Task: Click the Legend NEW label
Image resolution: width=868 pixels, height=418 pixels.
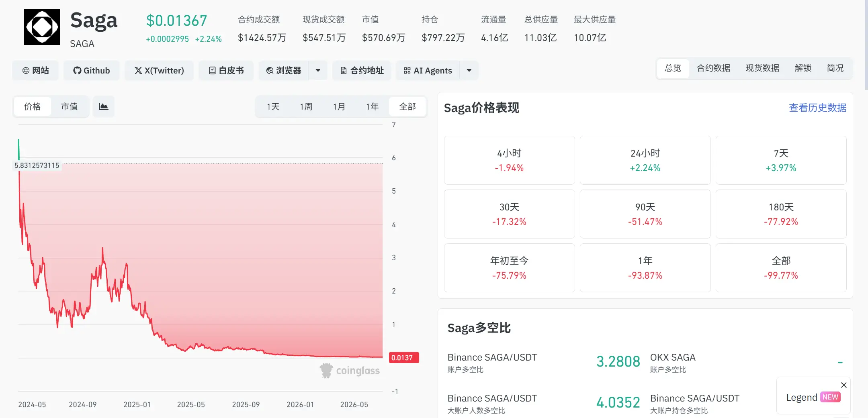Action: coord(813,398)
